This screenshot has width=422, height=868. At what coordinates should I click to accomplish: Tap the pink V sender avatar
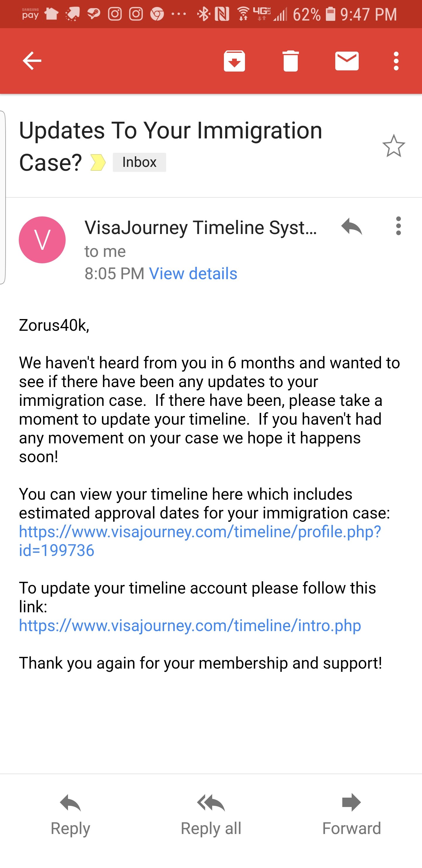point(42,240)
